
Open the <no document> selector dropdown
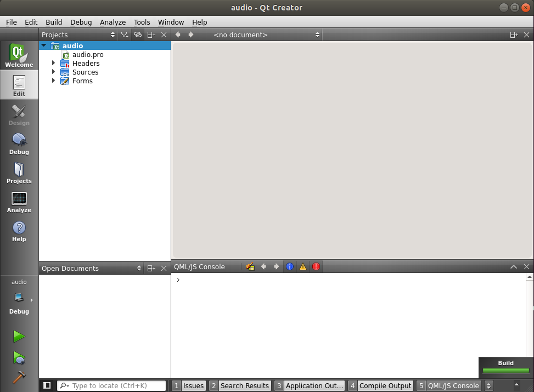tap(266, 35)
